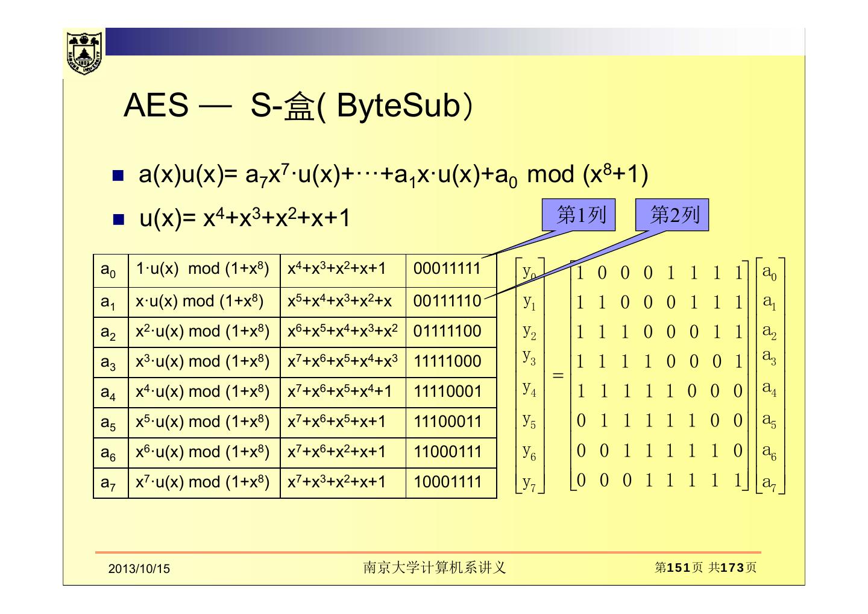Select binary value "00111110" in the table
This screenshot has height=614, width=868.
click(447, 301)
